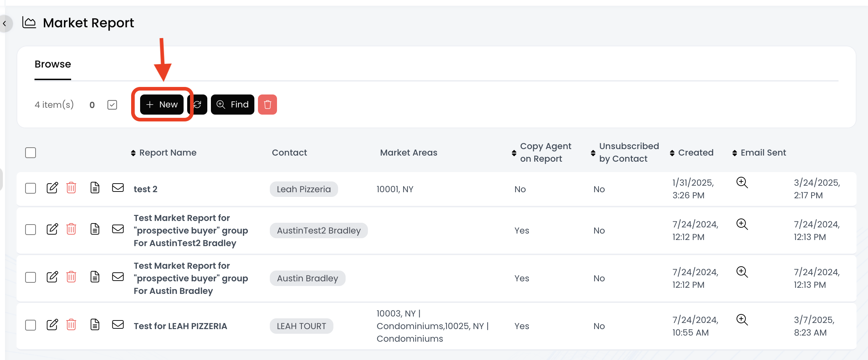Open the Test for LEAH PIZZERIA report
Viewport: 868px width, 360px height.
180,326
